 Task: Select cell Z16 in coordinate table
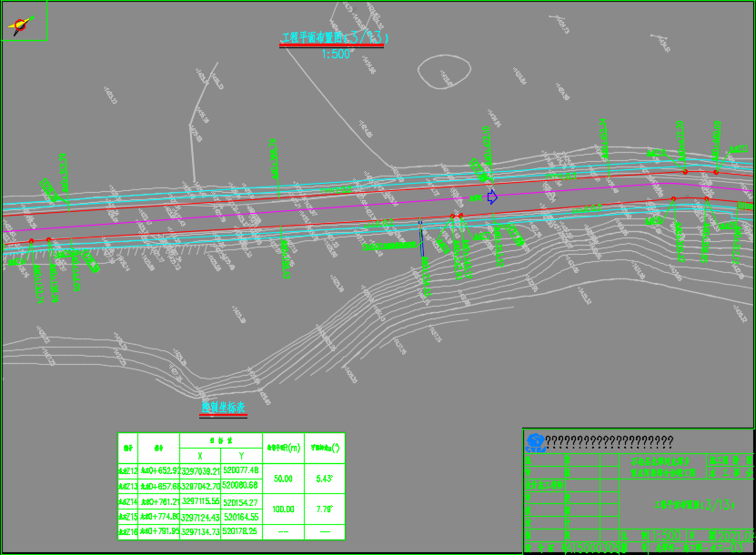coord(127,532)
